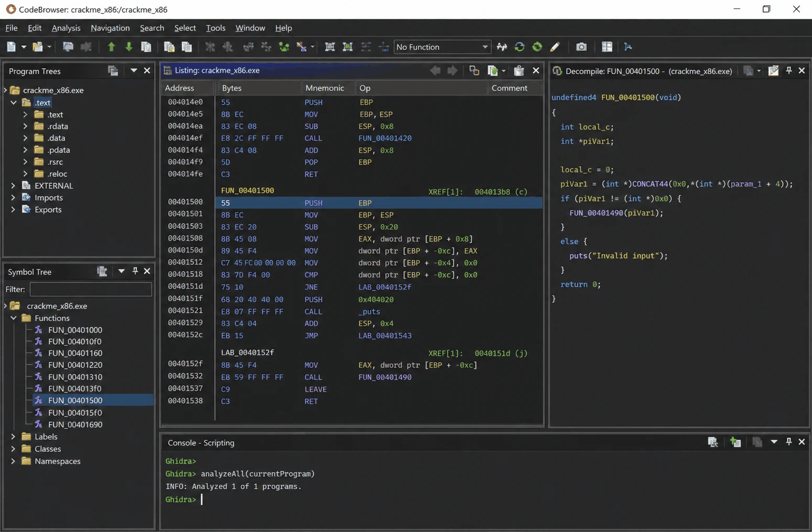This screenshot has width=812, height=532.
Task: Open the File menu
Action: (x=12, y=28)
